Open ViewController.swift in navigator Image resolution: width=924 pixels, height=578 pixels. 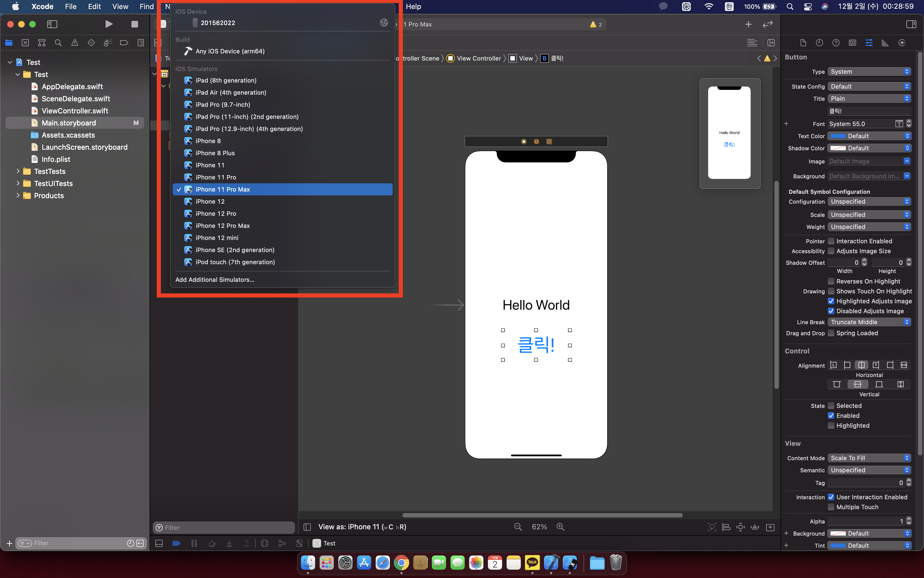pyautogui.click(x=75, y=111)
